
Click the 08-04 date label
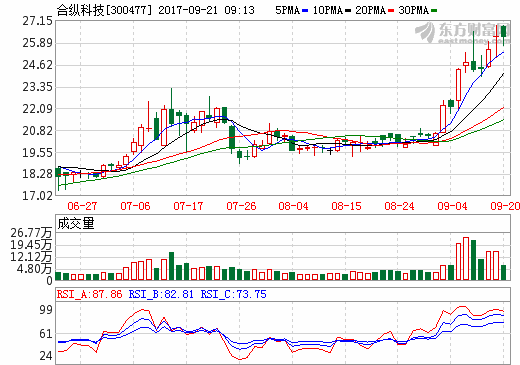coord(293,206)
